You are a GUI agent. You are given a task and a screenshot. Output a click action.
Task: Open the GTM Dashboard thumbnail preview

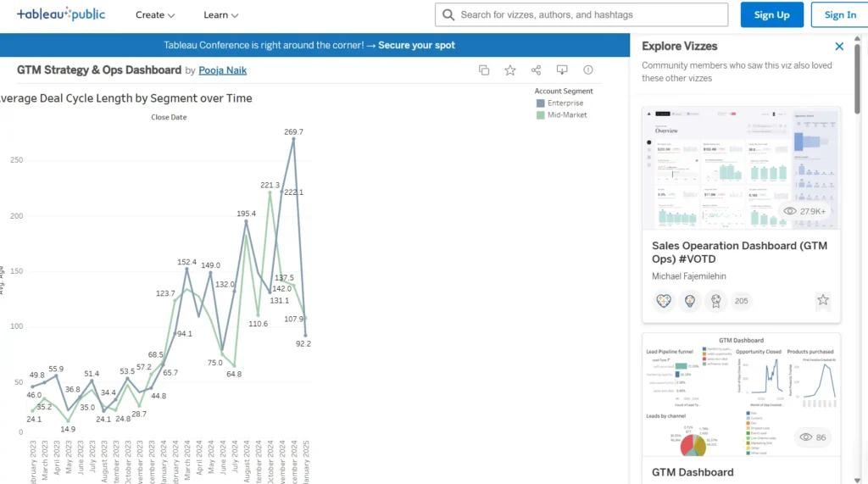tap(741, 395)
